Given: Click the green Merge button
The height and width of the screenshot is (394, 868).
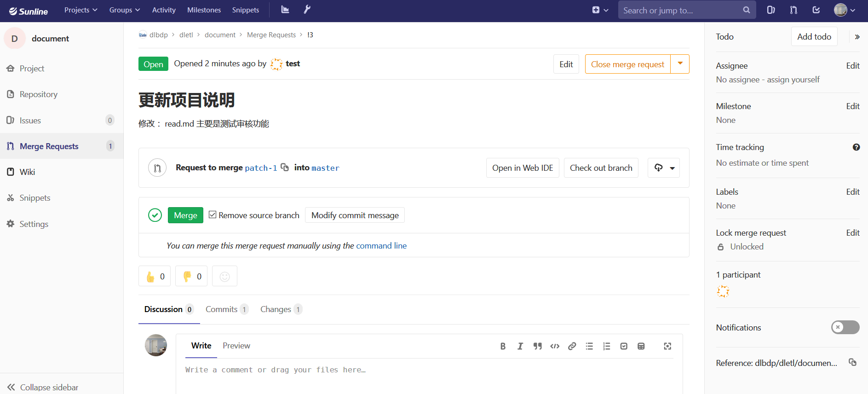Looking at the screenshot, I should tap(185, 215).
